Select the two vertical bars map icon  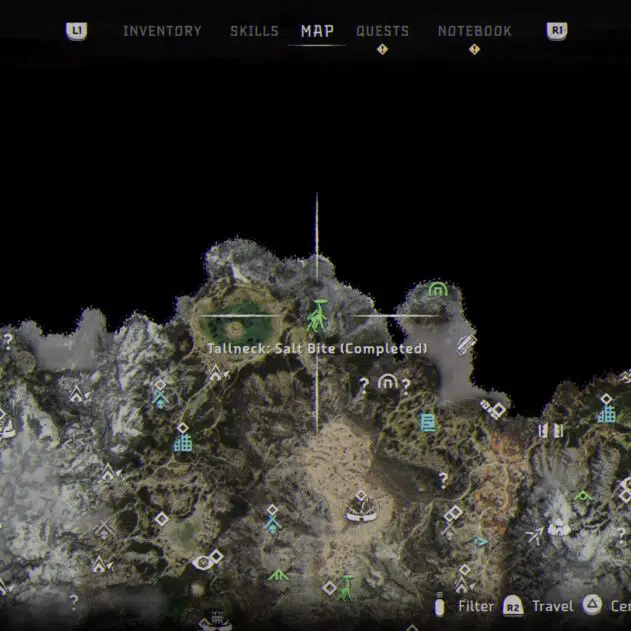(x=551, y=431)
